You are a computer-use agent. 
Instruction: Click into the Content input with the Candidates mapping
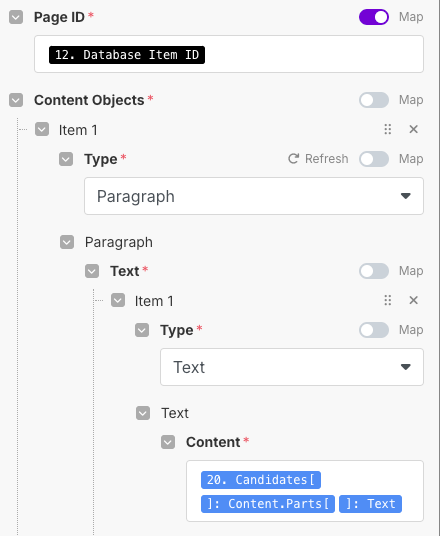point(305,491)
